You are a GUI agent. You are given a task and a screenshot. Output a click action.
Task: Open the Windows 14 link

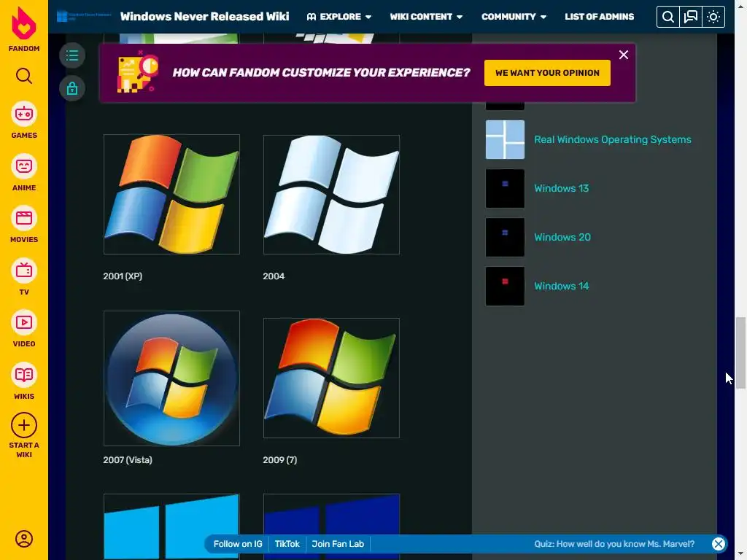click(561, 286)
